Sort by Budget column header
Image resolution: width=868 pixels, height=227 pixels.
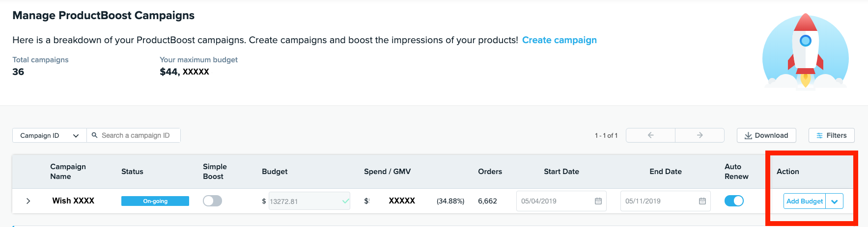point(275,172)
